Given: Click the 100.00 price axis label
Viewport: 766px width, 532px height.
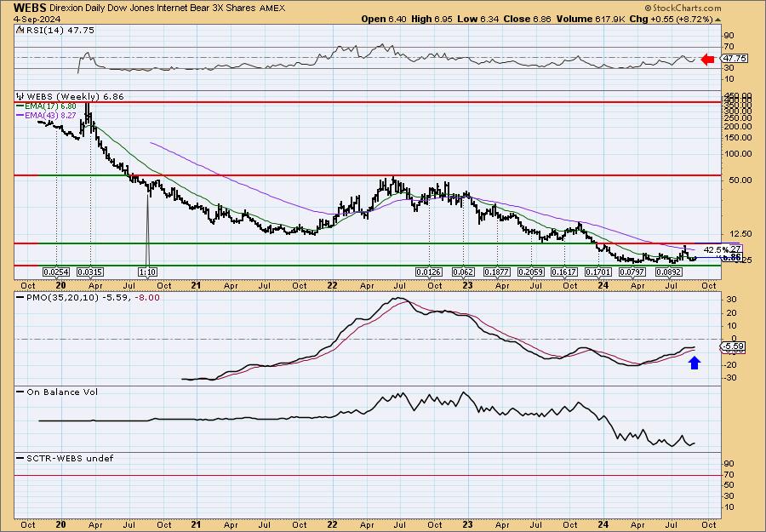Looking at the screenshot, I should tap(739, 153).
